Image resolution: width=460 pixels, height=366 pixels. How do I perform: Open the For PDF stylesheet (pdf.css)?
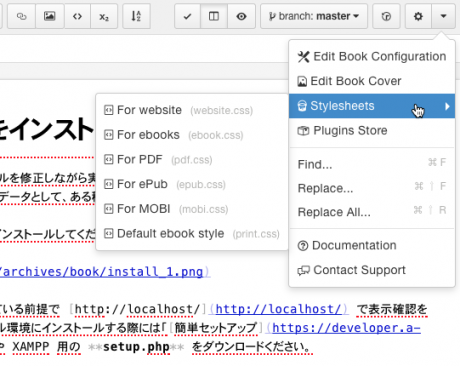coord(192,159)
